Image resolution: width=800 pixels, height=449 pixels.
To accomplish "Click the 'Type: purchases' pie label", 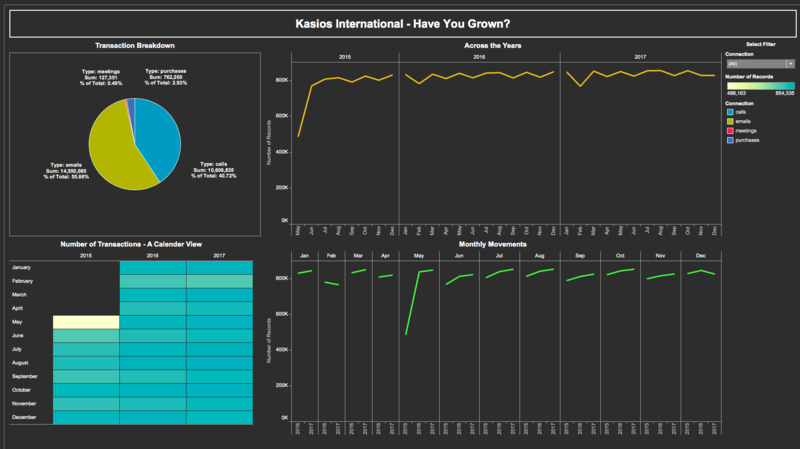I will click(166, 77).
